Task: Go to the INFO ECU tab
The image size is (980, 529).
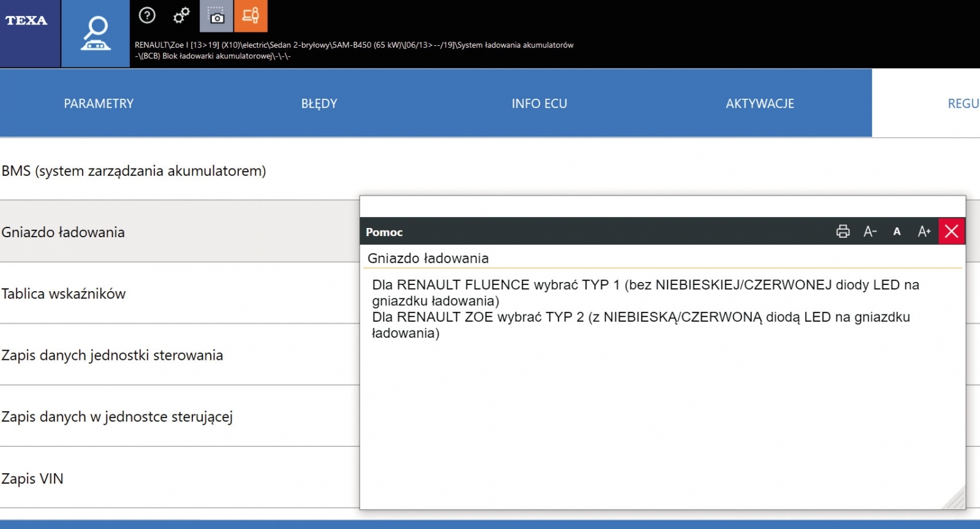Action: [539, 104]
